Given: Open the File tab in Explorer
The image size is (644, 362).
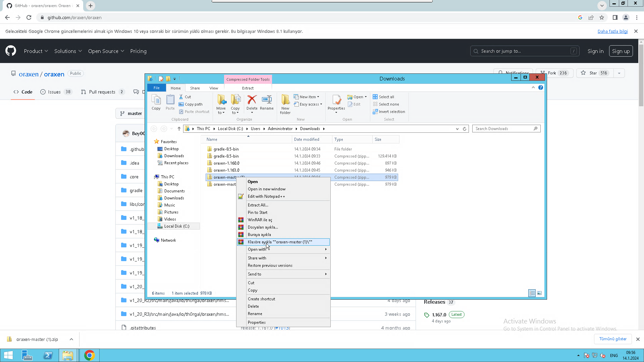Looking at the screenshot, I should tap(157, 88).
